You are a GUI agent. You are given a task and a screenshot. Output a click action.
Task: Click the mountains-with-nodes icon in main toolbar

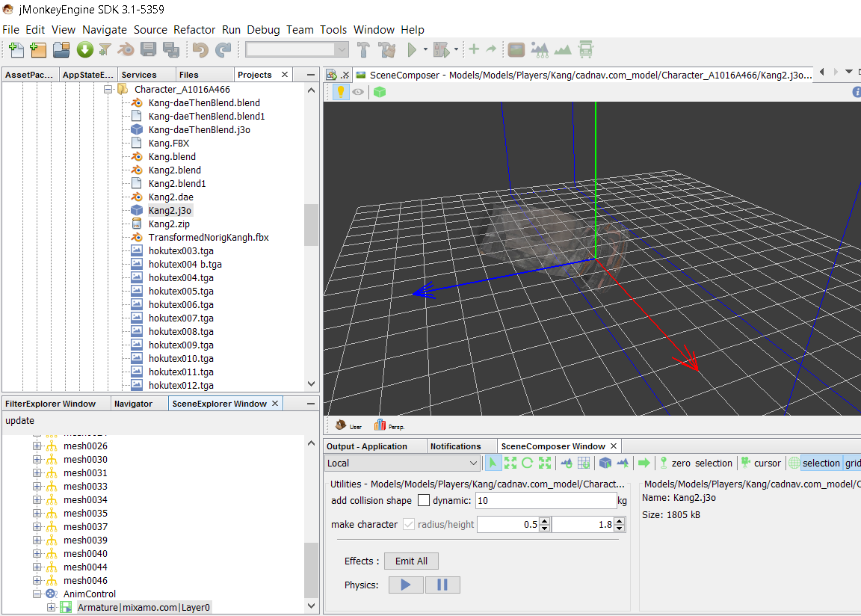[540, 50]
